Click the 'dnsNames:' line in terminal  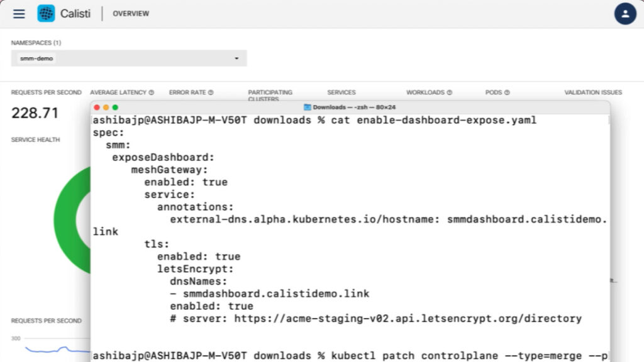click(x=198, y=282)
